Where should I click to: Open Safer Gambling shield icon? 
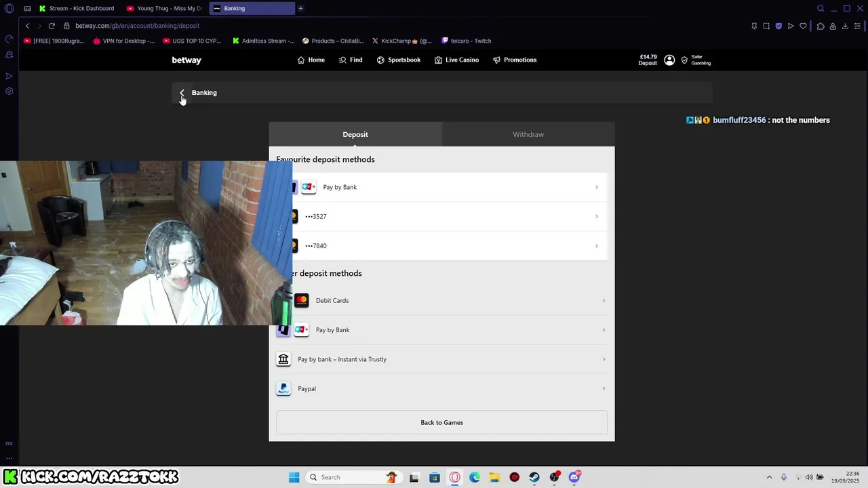[684, 60]
